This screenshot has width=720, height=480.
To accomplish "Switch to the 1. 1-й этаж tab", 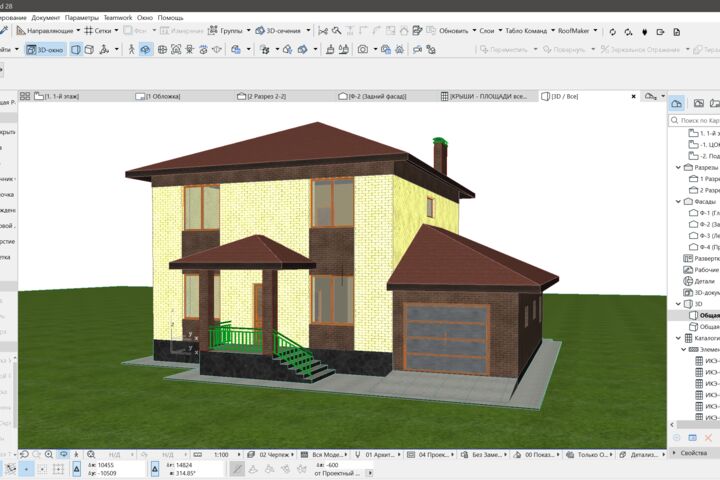I will pyautogui.click(x=83, y=96).
